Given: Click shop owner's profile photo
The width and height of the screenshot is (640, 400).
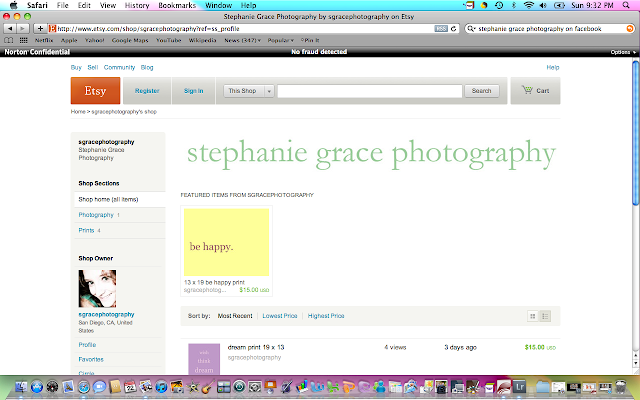Looking at the screenshot, I should [97, 289].
